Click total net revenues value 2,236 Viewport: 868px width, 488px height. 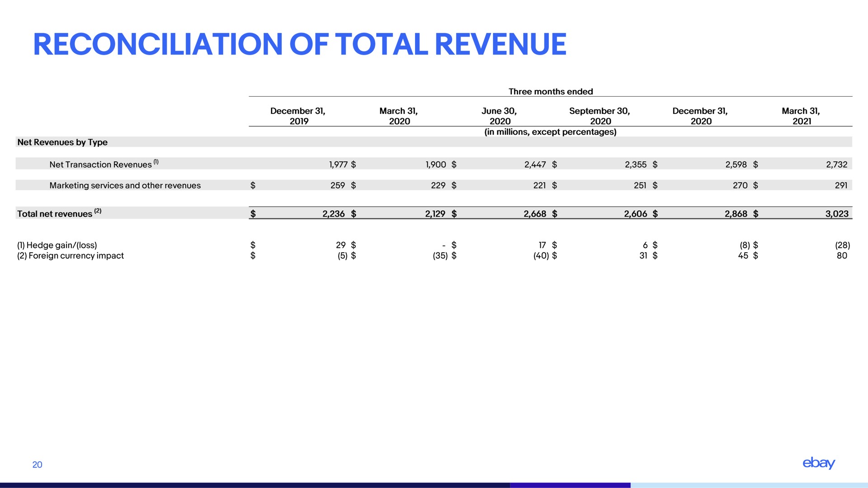[334, 214]
